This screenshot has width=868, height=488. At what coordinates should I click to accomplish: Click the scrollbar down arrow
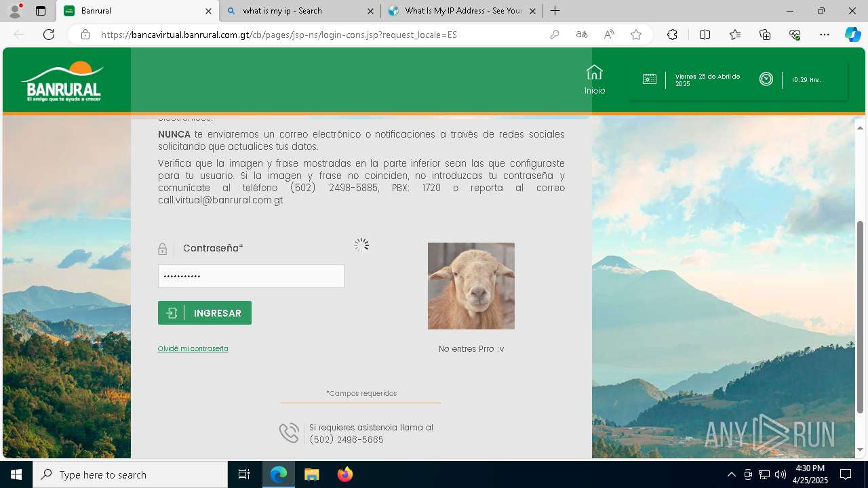(860, 449)
